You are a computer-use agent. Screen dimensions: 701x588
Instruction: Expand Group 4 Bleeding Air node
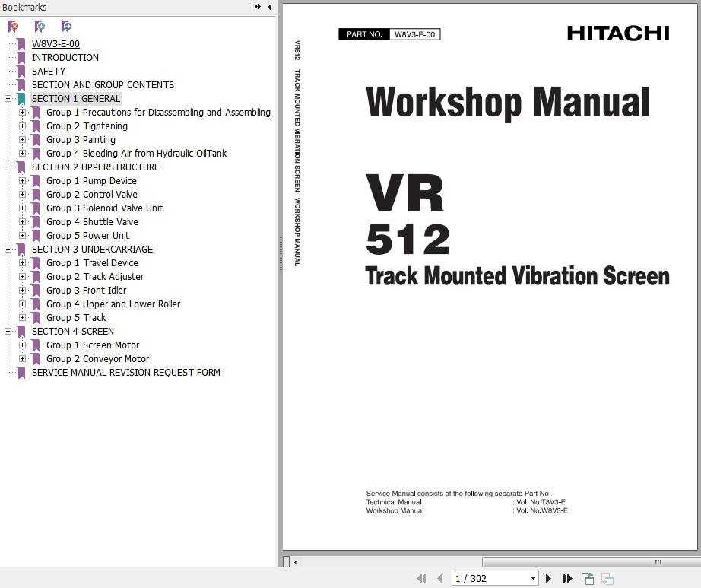22,154
